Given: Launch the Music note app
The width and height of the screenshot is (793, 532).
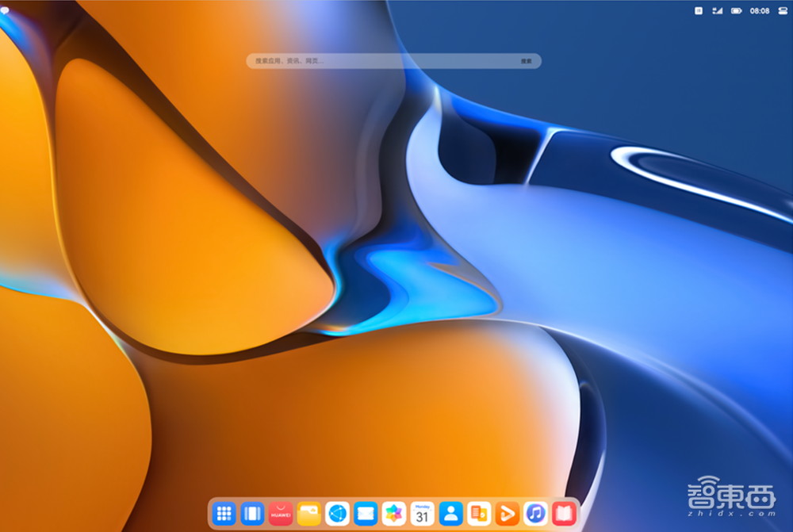Looking at the screenshot, I should 536,514.
